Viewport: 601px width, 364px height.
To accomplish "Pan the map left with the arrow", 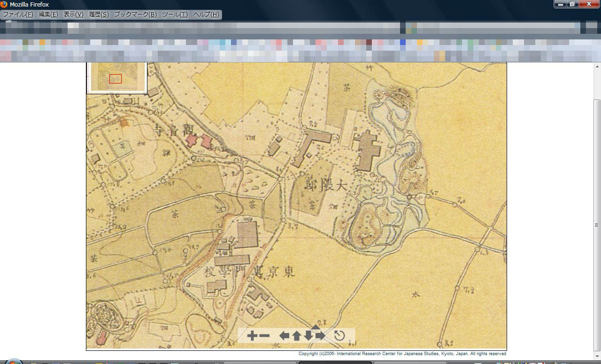I will click(x=284, y=335).
